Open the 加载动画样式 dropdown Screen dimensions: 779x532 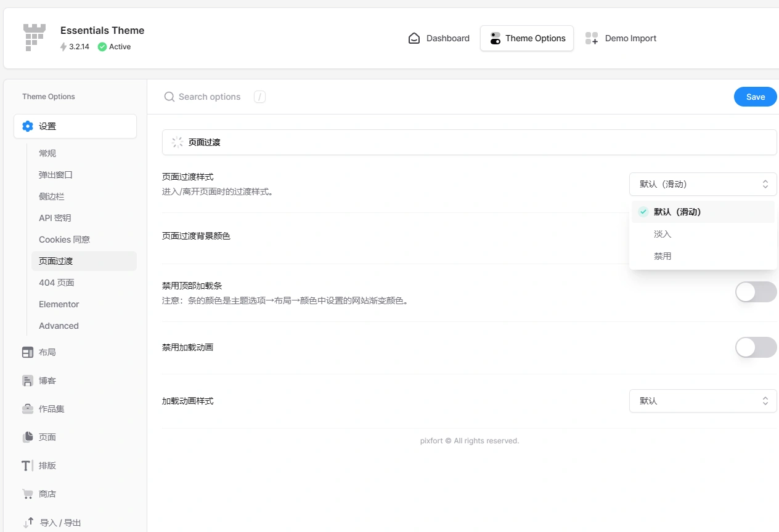click(703, 401)
